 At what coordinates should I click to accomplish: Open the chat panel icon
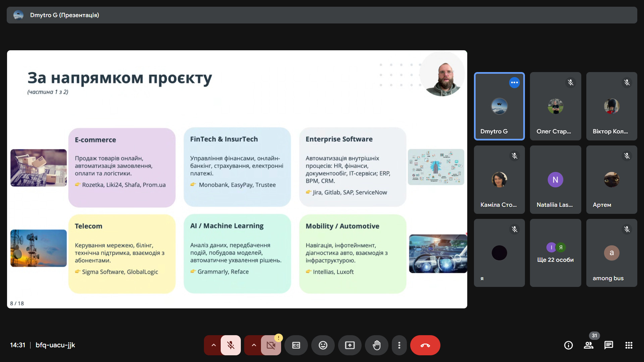[x=609, y=345]
